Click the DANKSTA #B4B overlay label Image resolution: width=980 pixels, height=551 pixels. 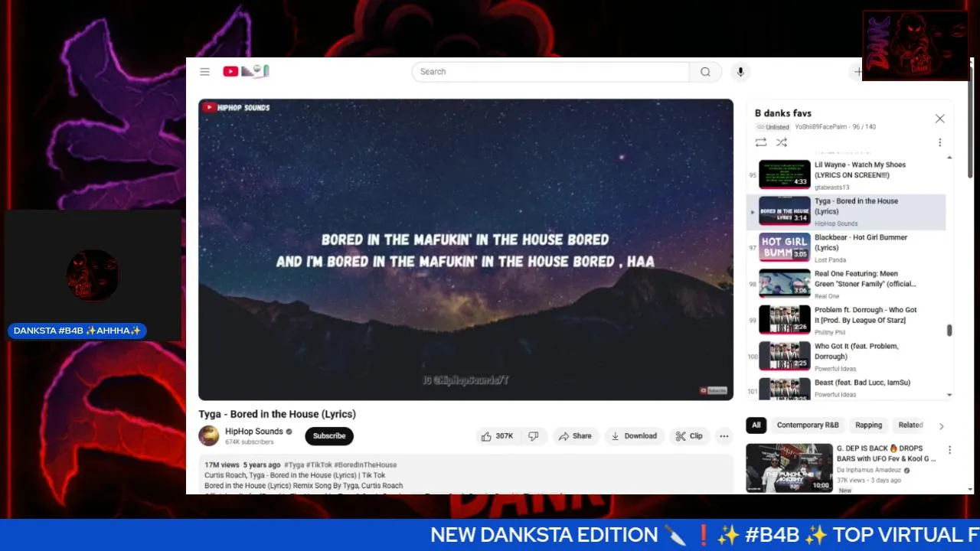[77, 331]
